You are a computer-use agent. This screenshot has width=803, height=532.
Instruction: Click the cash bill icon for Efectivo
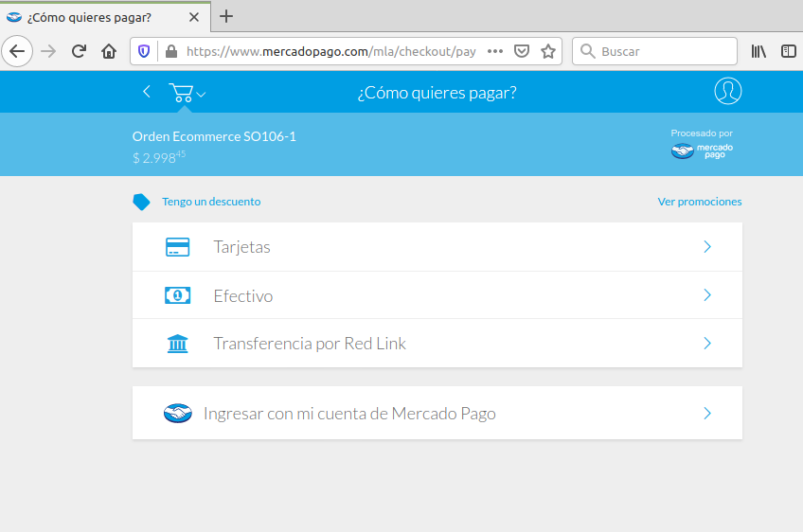point(178,295)
